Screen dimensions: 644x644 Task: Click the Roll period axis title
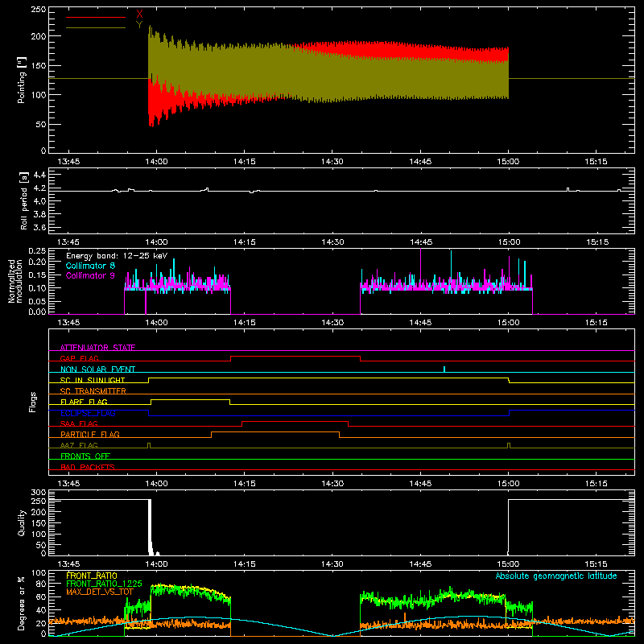23,200
